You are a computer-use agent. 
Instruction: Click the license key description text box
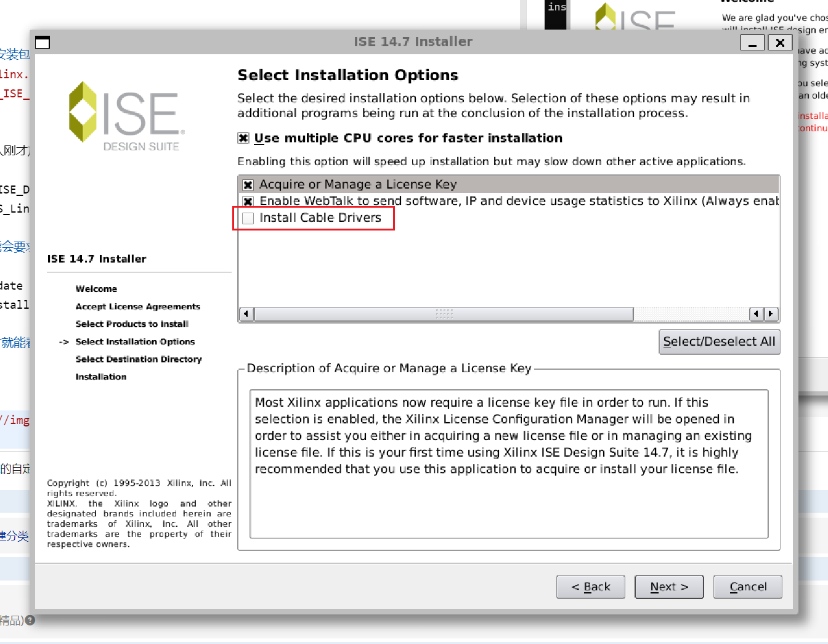click(509, 463)
